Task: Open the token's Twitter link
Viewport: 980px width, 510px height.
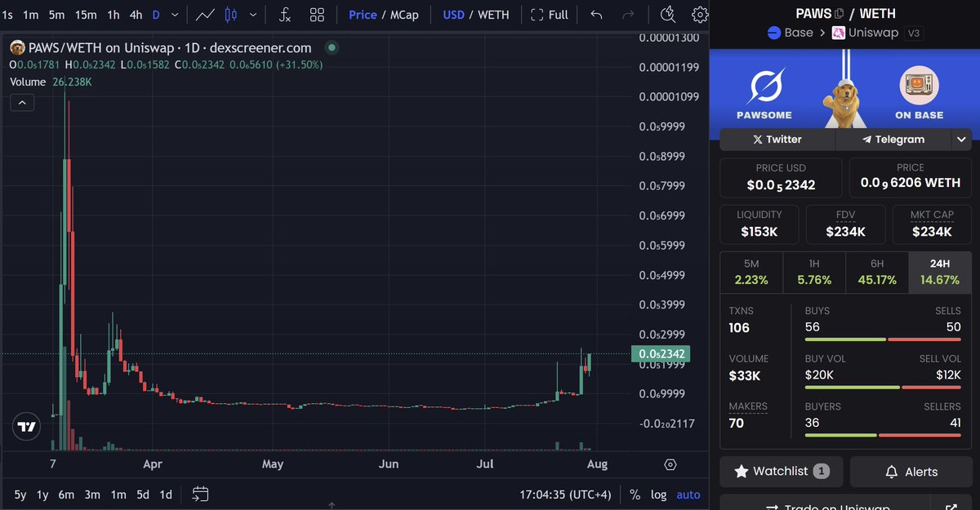Action: (x=777, y=140)
